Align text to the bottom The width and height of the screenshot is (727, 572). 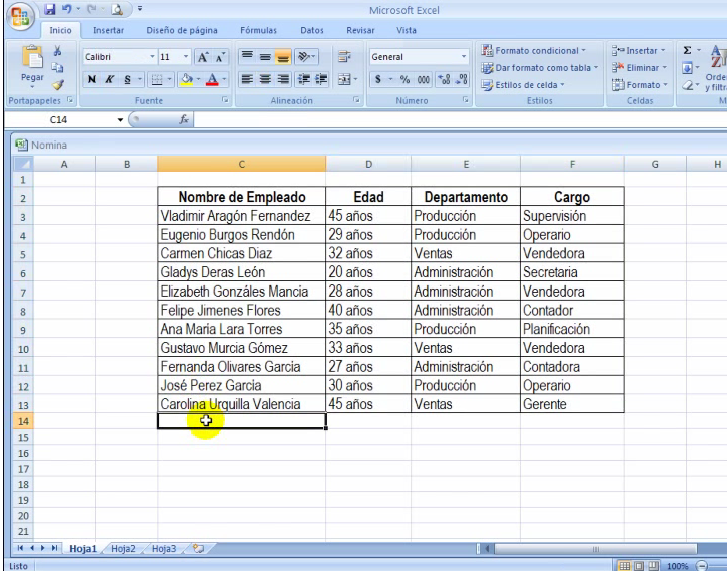(282, 57)
